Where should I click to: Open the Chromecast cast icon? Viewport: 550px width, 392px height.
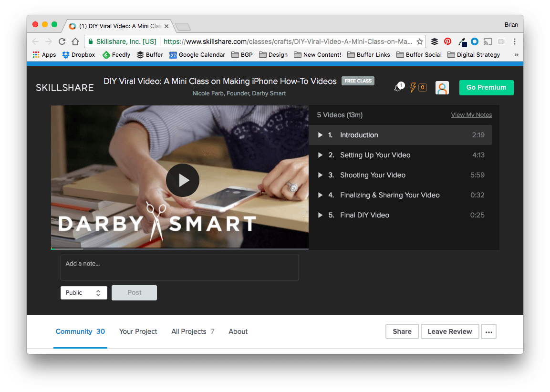point(488,41)
